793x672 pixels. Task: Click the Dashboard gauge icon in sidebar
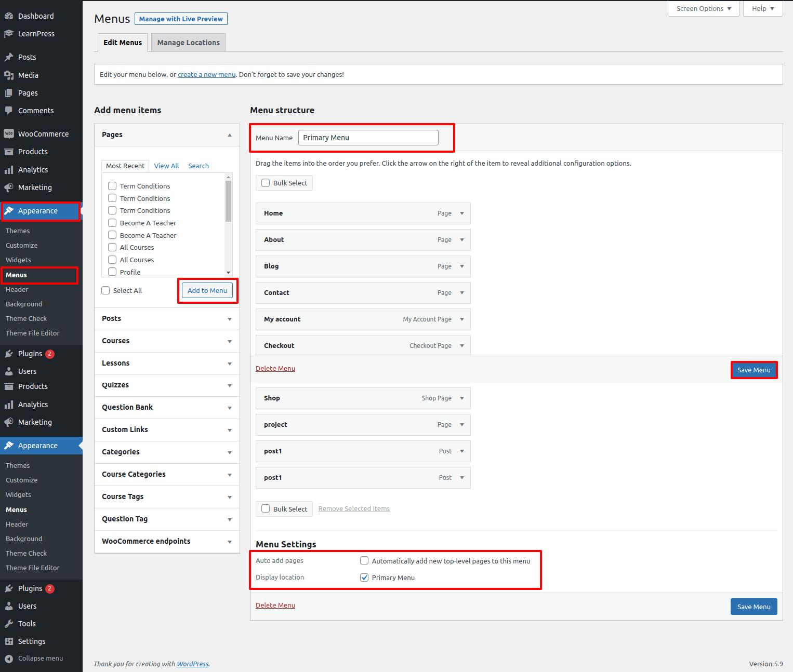(x=9, y=16)
